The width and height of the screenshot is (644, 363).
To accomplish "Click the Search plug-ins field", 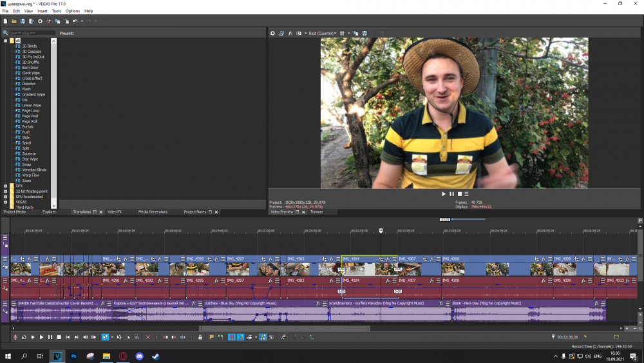I will (31, 33).
